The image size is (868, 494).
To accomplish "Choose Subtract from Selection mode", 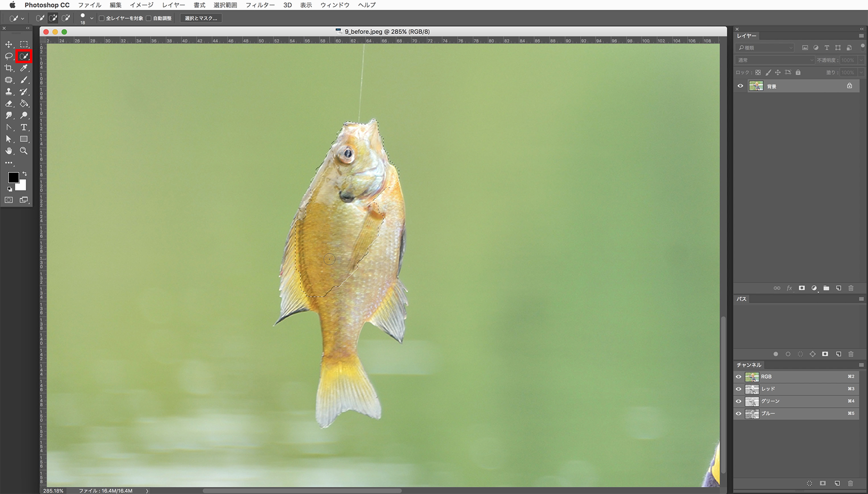I will click(x=66, y=18).
